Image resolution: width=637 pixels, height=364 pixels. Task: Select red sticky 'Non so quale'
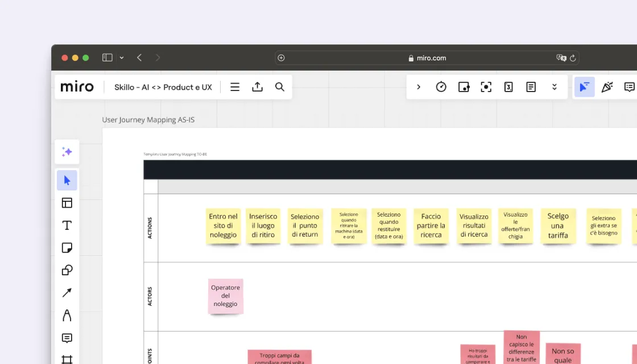[563, 354]
